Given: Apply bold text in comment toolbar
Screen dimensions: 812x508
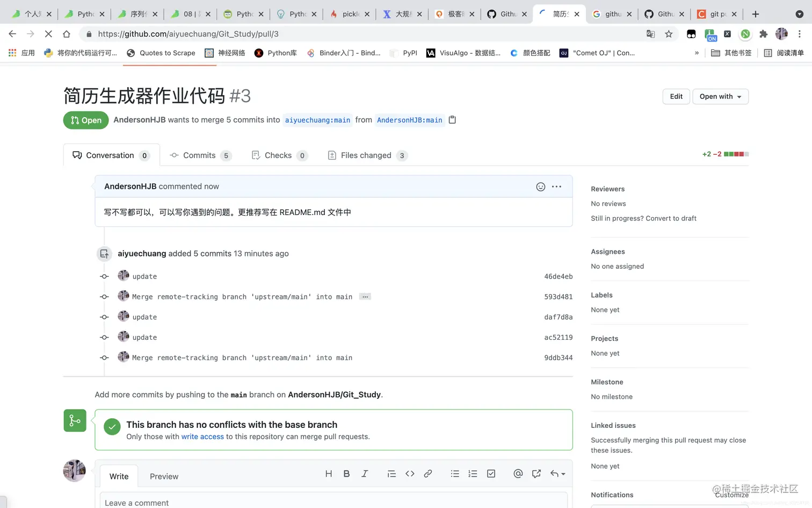Looking at the screenshot, I should click(346, 474).
